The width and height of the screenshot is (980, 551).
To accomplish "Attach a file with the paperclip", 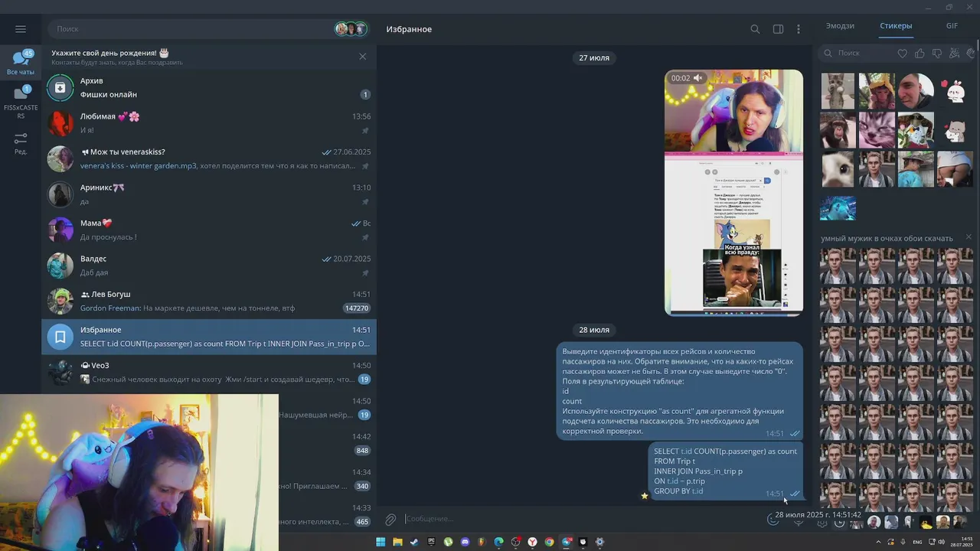I will (390, 520).
